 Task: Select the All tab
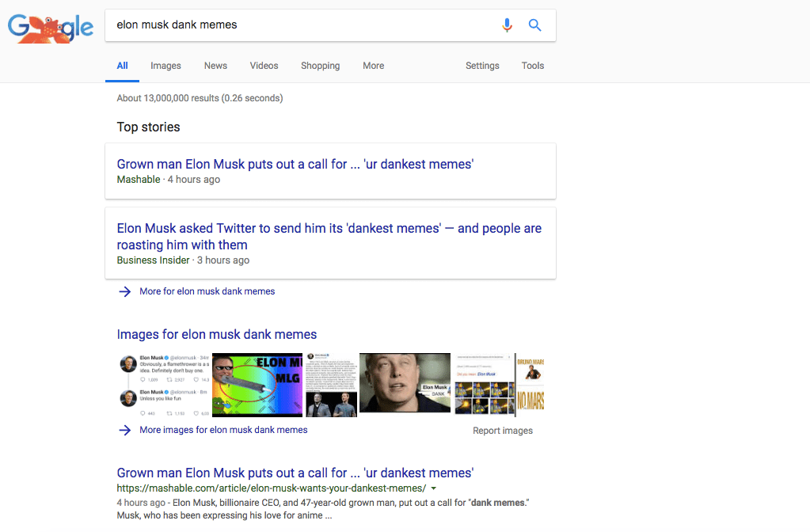tap(122, 66)
